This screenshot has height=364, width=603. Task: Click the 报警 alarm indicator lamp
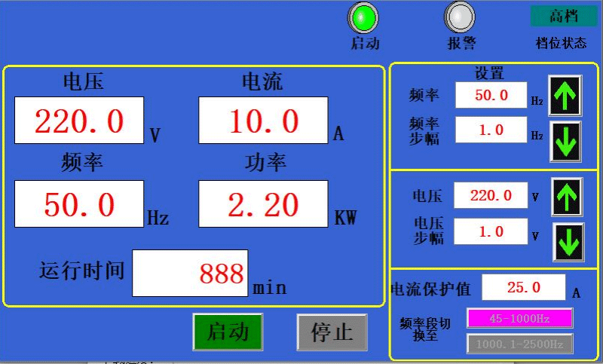tap(460, 17)
